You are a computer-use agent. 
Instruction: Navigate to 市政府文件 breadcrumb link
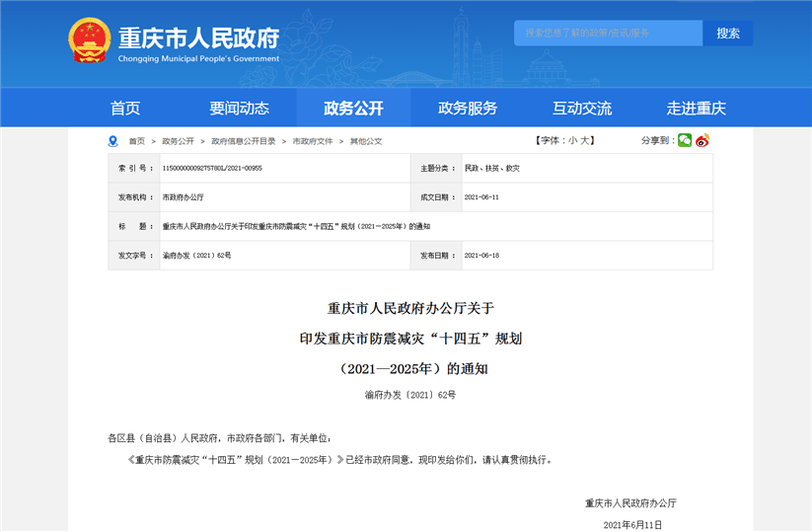(313, 142)
